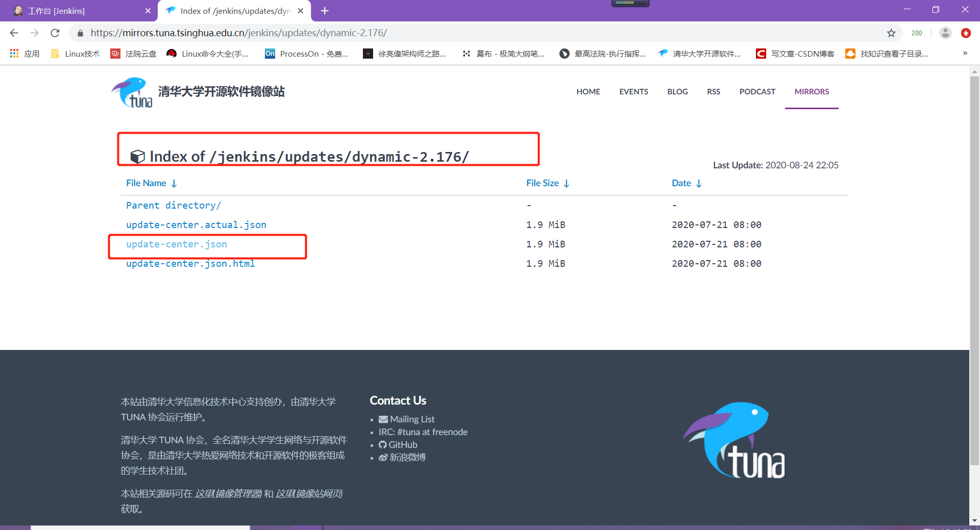980x530 pixels.
Task: Open the MIRRORS navigation item
Action: coord(812,92)
